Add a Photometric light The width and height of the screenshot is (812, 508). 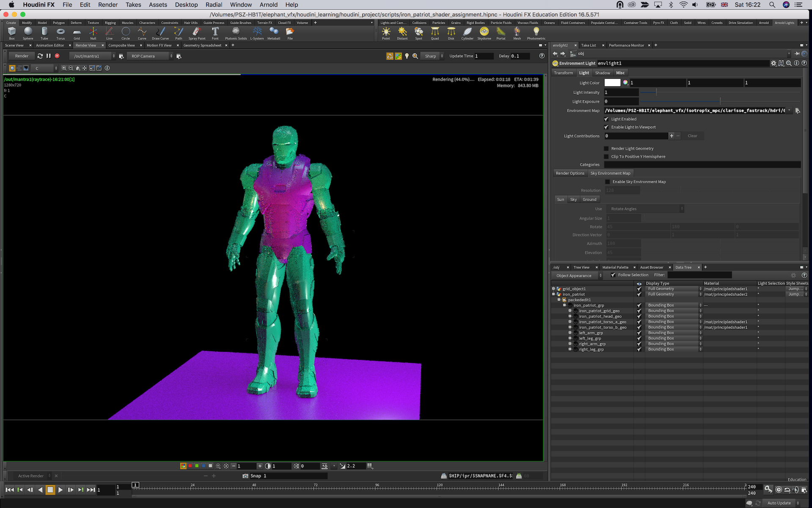click(536, 33)
